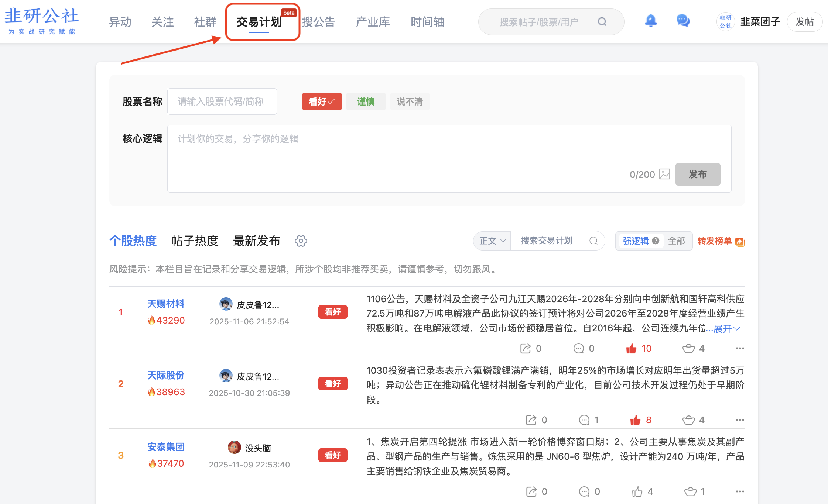
Task: Open the 正文 search scope dropdown
Action: coord(492,241)
